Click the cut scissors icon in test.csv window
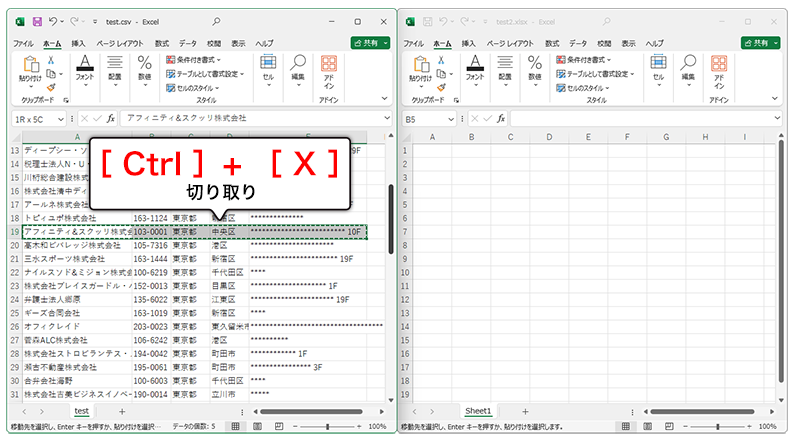 click(50, 59)
